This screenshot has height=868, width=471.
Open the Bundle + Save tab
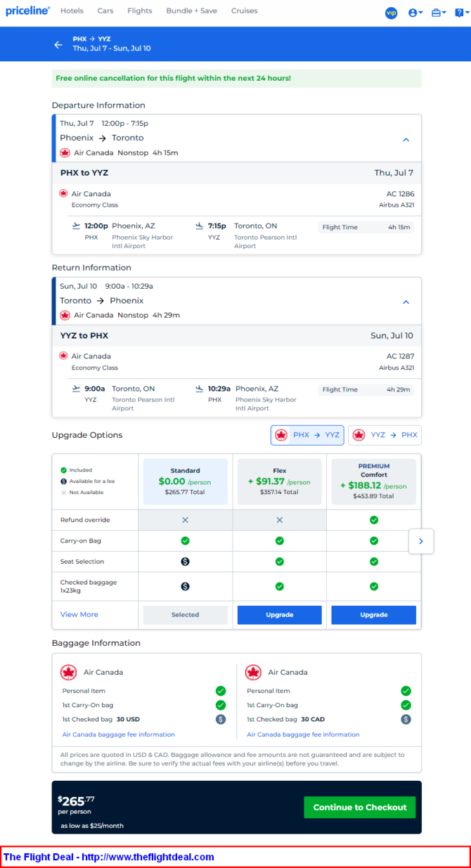pyautogui.click(x=192, y=11)
